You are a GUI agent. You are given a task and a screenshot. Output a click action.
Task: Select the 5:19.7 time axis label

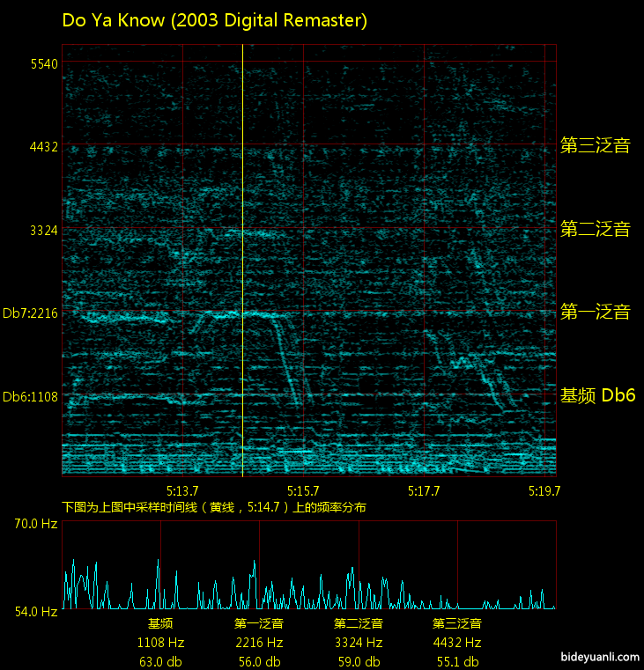[x=543, y=490]
